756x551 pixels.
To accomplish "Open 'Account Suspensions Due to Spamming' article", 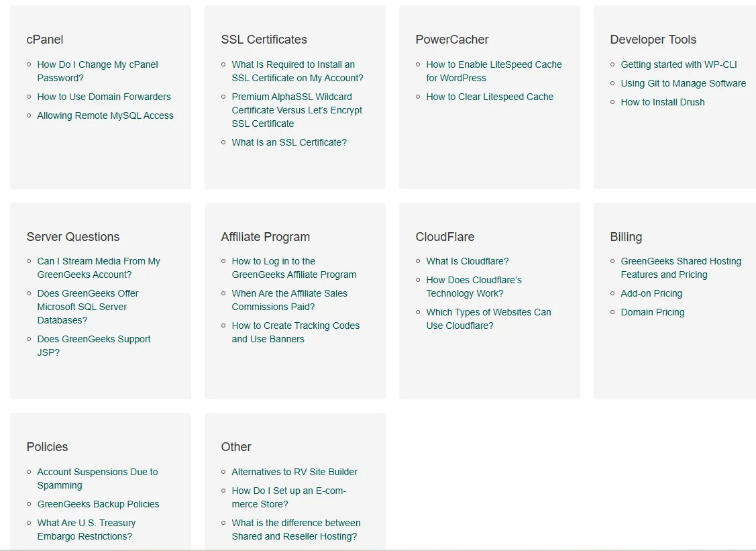I will point(97,479).
